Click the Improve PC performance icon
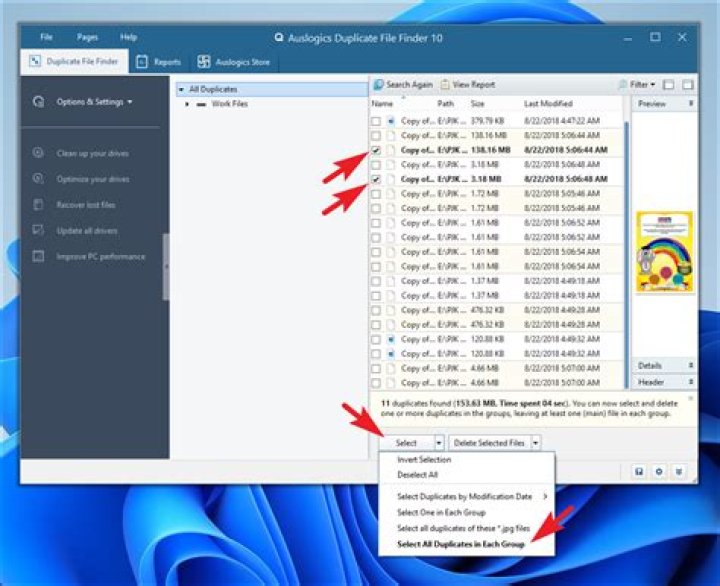The height and width of the screenshot is (586, 720). [39, 256]
